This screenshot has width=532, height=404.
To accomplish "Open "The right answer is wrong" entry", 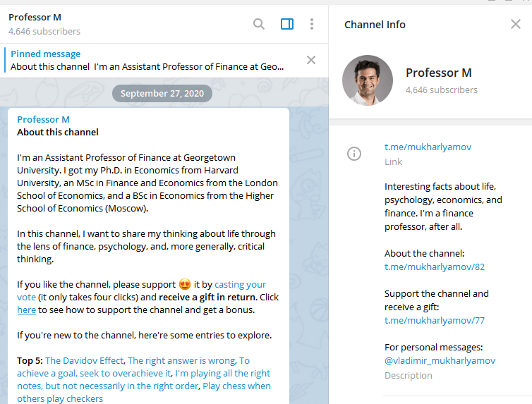I will 181,360.
